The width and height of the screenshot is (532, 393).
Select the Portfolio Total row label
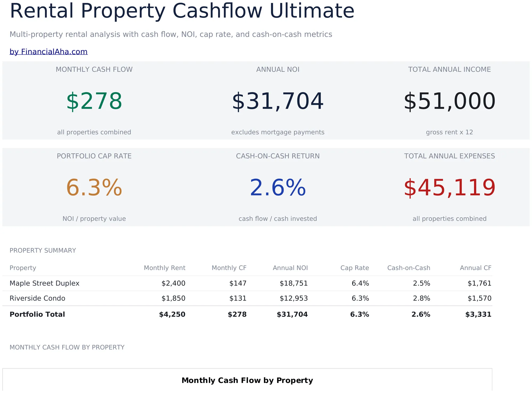coord(37,314)
